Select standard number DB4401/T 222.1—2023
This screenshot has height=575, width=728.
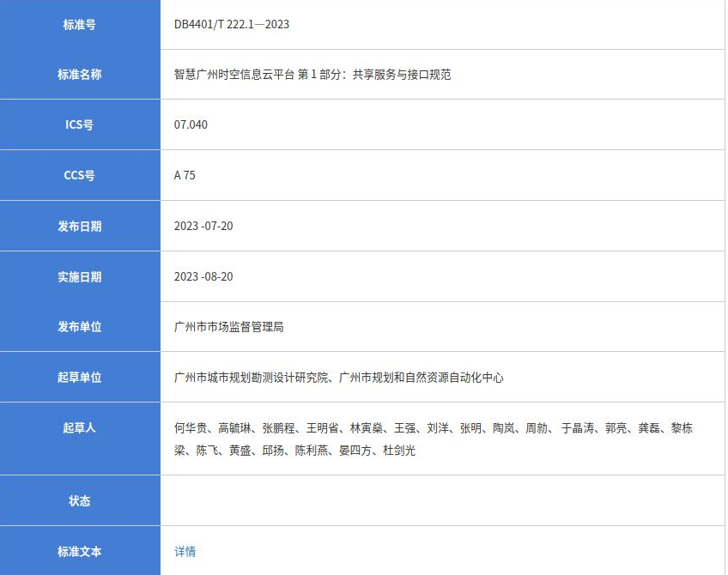click(232, 24)
